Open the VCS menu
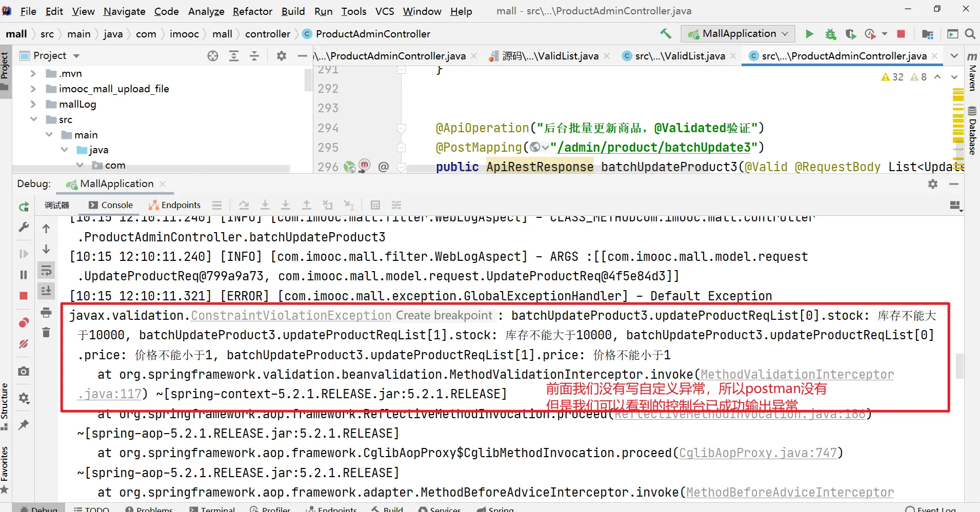This screenshot has width=980, height=512. (x=385, y=11)
